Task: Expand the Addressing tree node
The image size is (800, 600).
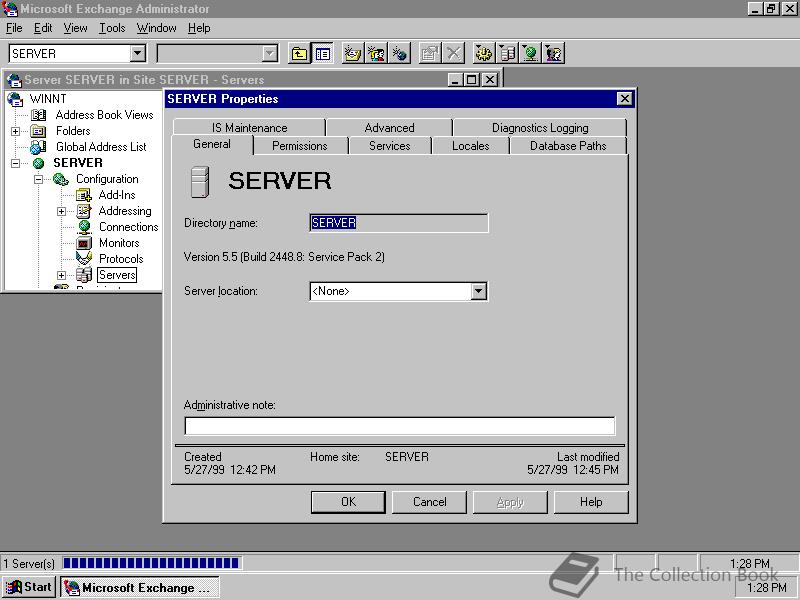Action: click(x=61, y=211)
